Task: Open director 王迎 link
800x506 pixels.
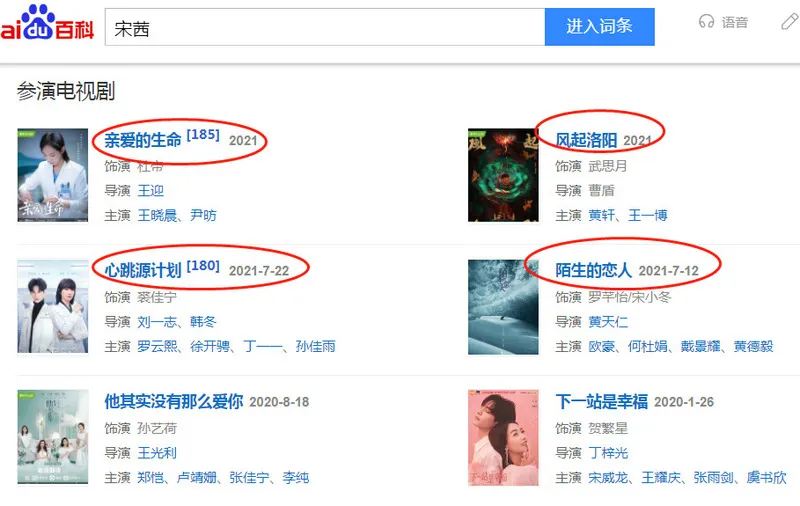Action: pyautogui.click(x=151, y=191)
